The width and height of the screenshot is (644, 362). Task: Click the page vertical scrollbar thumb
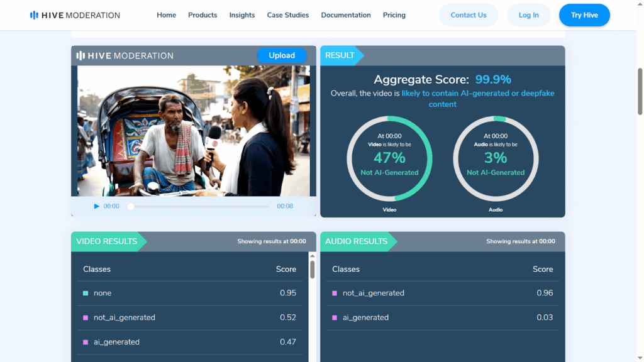pyautogui.click(x=640, y=92)
